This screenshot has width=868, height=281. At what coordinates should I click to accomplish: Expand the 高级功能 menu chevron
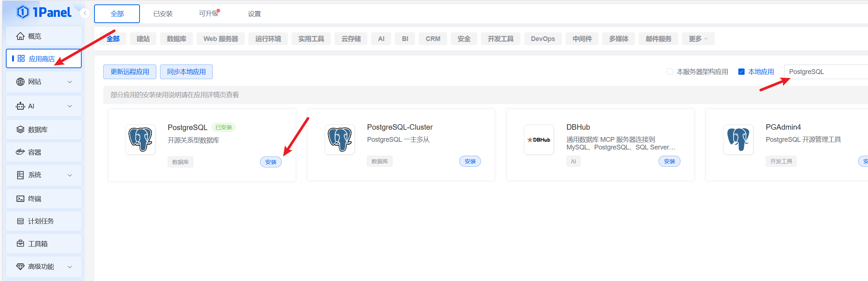pyautogui.click(x=70, y=267)
